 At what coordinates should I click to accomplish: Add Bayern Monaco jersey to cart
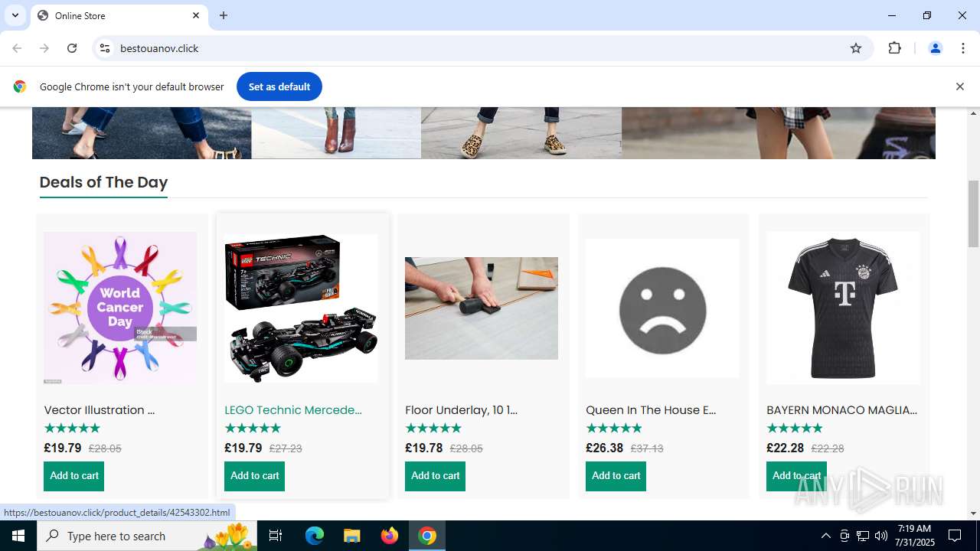click(x=796, y=476)
